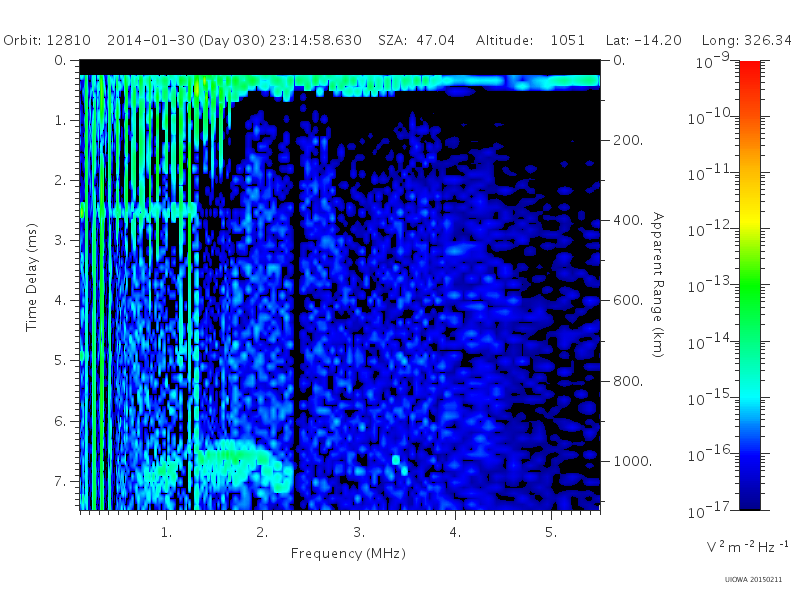Click frequency axis tick label 1.
Viewport: 800px width, 600px height.
tap(166, 533)
